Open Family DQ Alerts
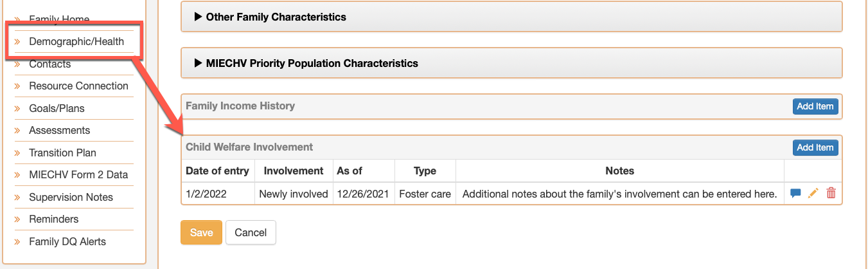 pos(67,241)
